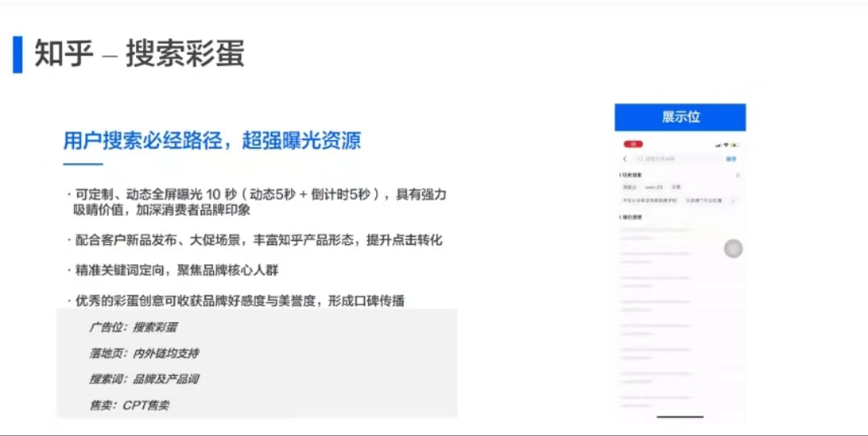
Task: Click the 售卖：CPT售卖 line
Action: point(129,405)
